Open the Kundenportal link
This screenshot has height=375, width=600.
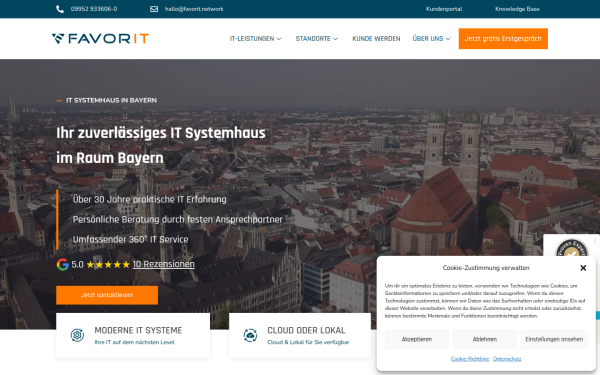click(444, 9)
